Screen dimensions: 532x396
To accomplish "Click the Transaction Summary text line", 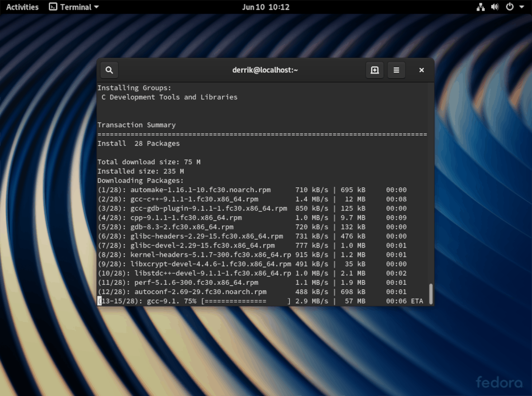I will pyautogui.click(x=137, y=125).
